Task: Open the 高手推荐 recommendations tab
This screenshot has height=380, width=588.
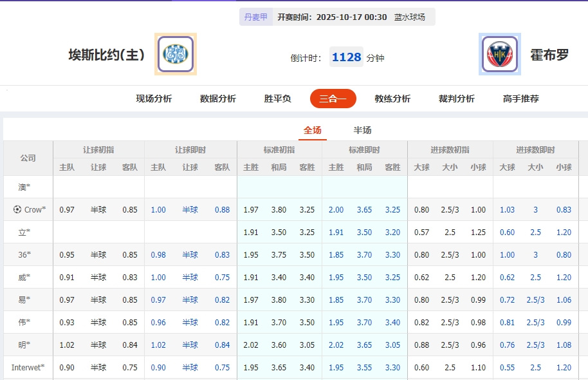Action: 520,99
